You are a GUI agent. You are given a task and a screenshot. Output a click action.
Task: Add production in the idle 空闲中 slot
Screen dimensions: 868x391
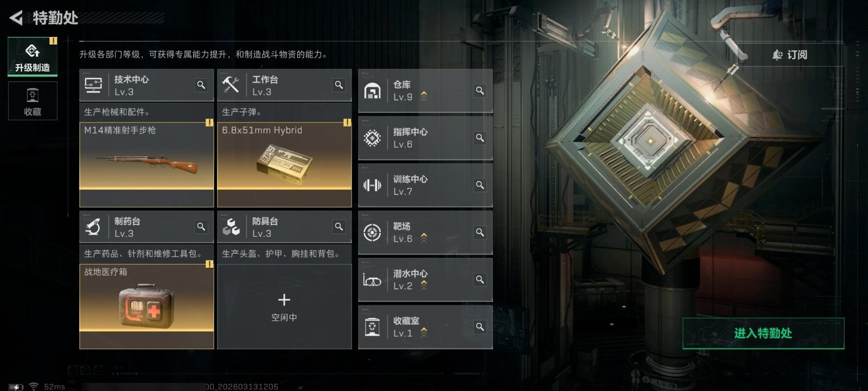click(284, 306)
